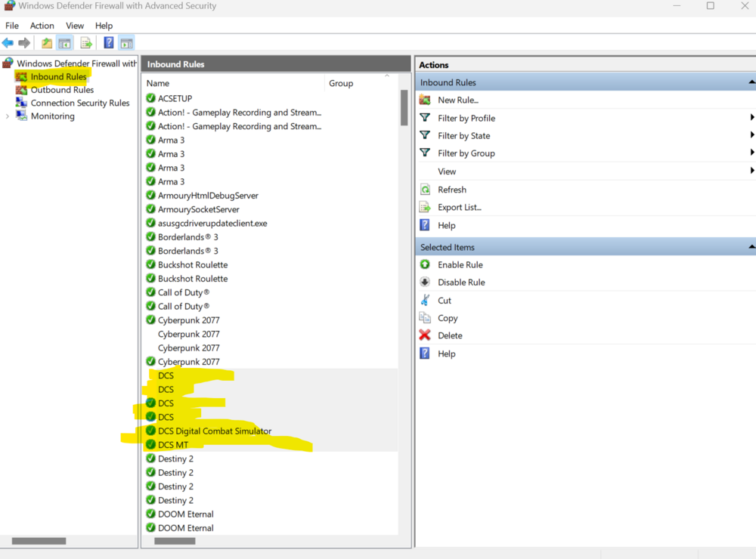Viewport: 756px width, 559px height.
Task: Collapse the Selected Items section
Action: (x=751, y=246)
